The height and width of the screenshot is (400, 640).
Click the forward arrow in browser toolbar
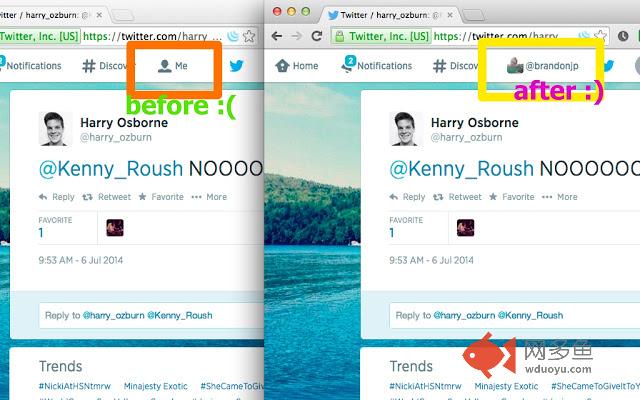[297, 36]
